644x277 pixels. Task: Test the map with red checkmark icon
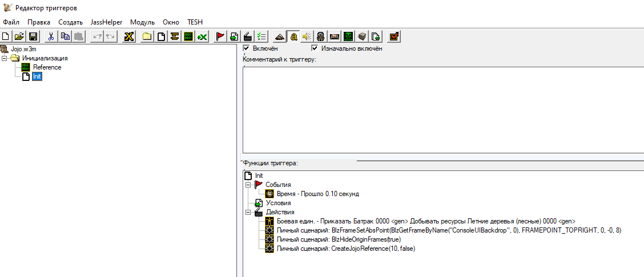coord(395,36)
